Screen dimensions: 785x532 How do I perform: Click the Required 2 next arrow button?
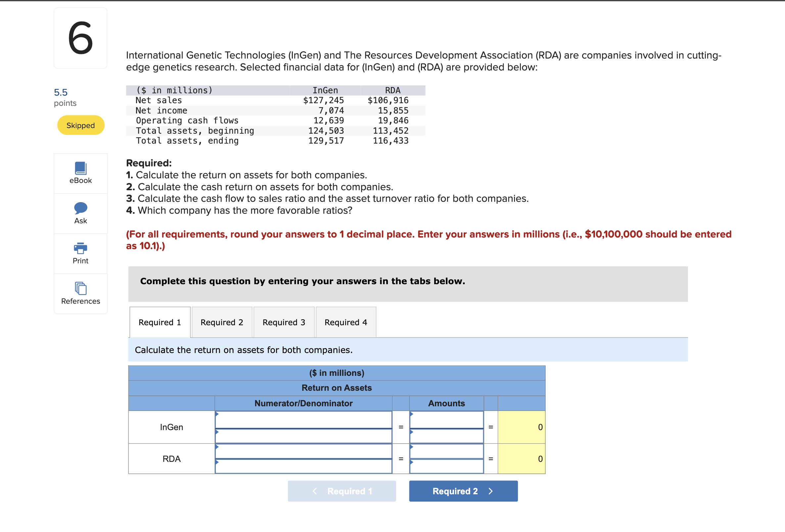[463, 491]
